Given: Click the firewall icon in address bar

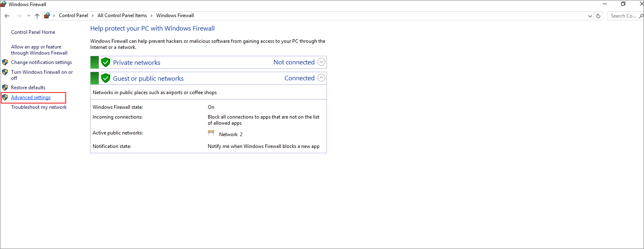Looking at the screenshot, I should (47, 15).
